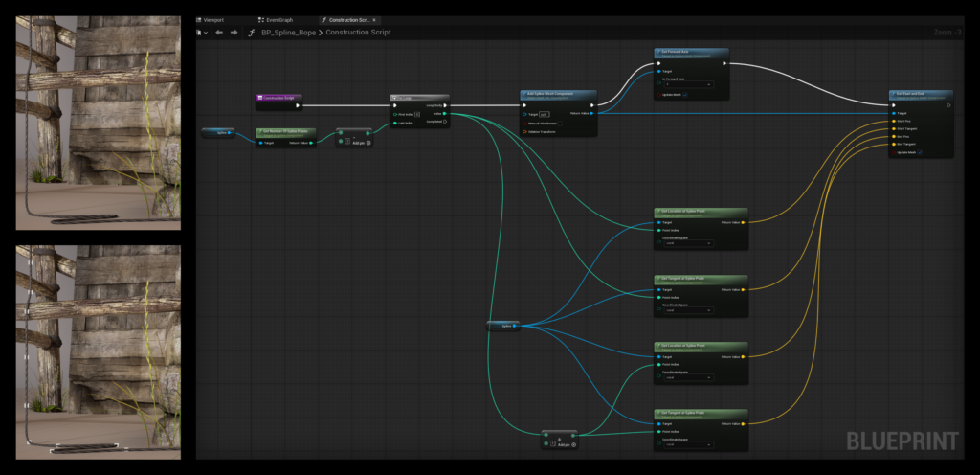Click Return Value pin of Add Spline Mesh Component
Screen dimensions: 980x475
pos(591,113)
